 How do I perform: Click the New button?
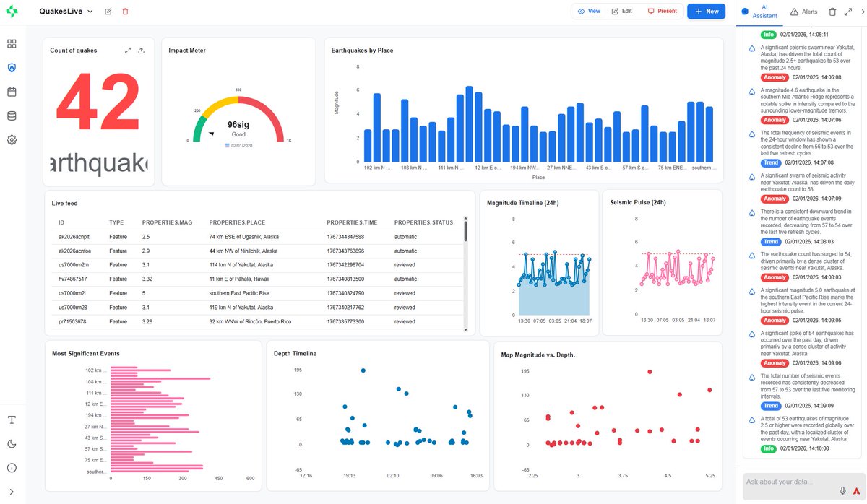pos(707,12)
